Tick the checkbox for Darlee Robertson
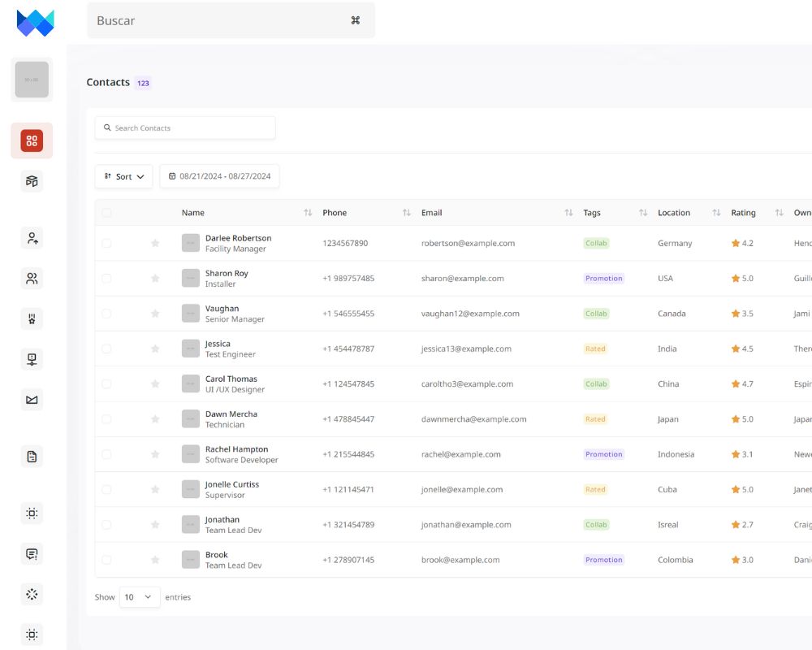 pyautogui.click(x=106, y=243)
